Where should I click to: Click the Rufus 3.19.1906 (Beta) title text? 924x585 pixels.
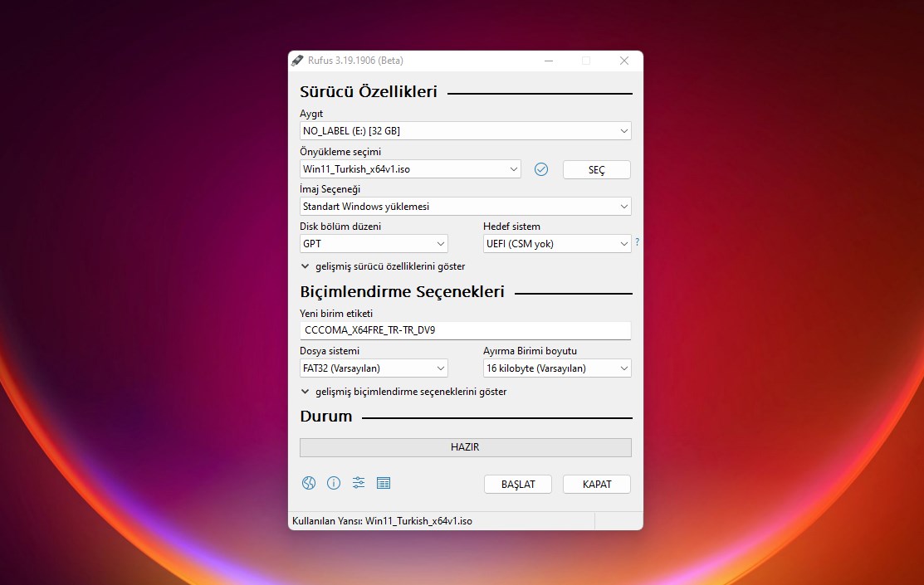[x=355, y=61]
